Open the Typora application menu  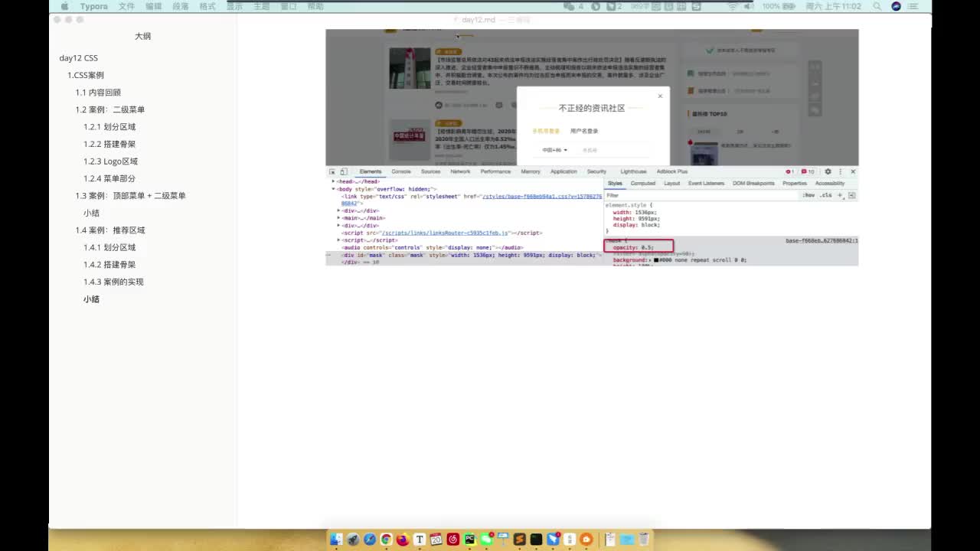(x=93, y=6)
